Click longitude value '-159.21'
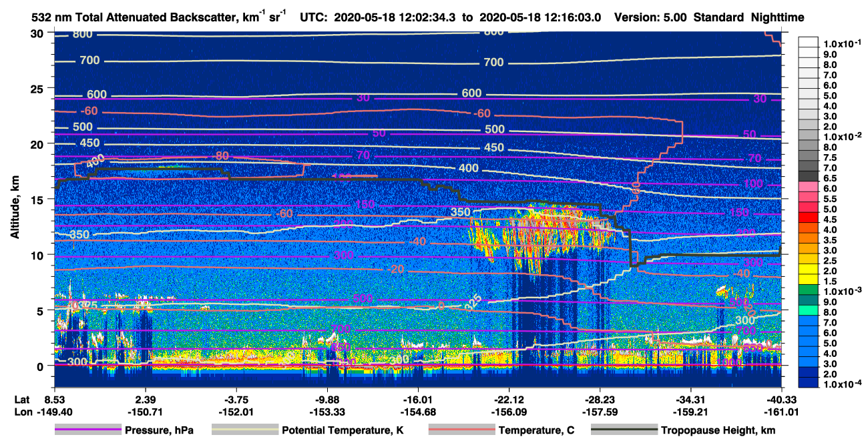Viewport: 868px width, 445px height. click(691, 412)
